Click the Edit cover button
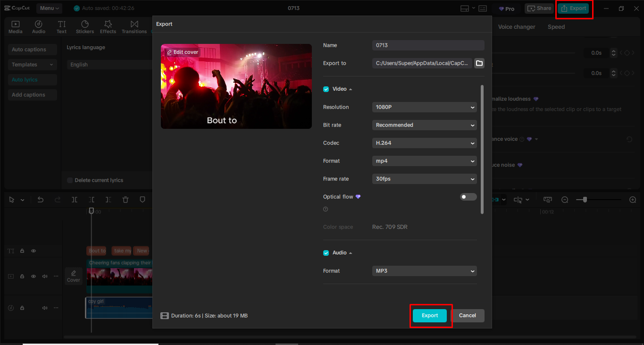The width and height of the screenshot is (644, 345). 181,52
